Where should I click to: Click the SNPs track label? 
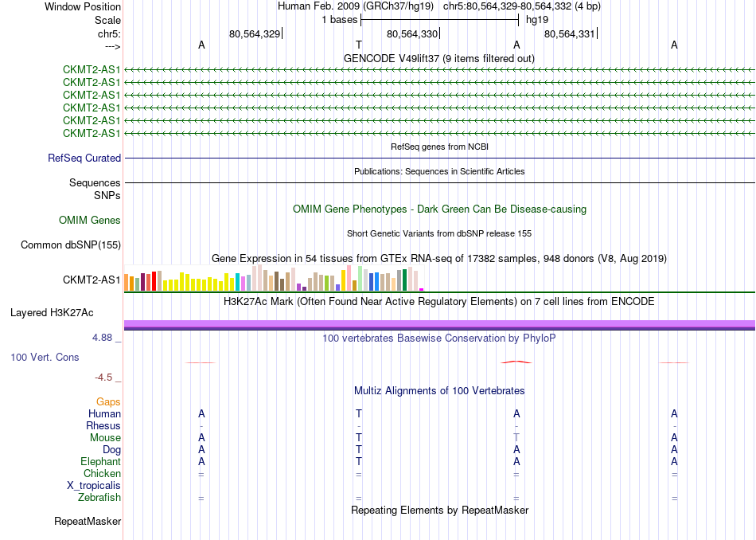107,195
